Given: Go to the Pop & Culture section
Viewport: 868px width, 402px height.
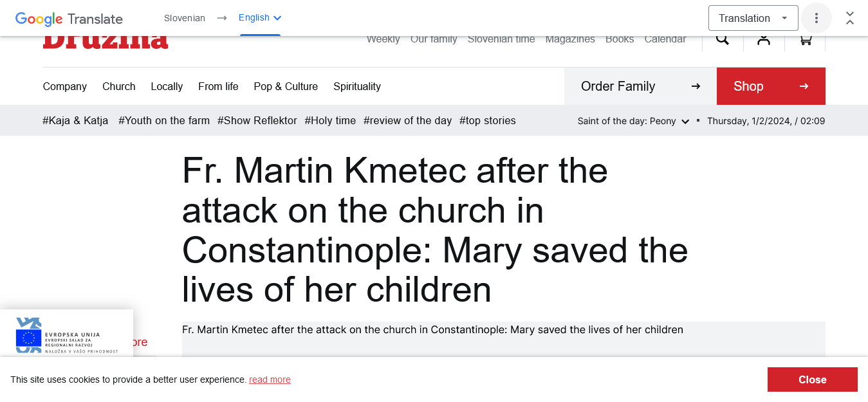Looking at the screenshot, I should point(286,86).
